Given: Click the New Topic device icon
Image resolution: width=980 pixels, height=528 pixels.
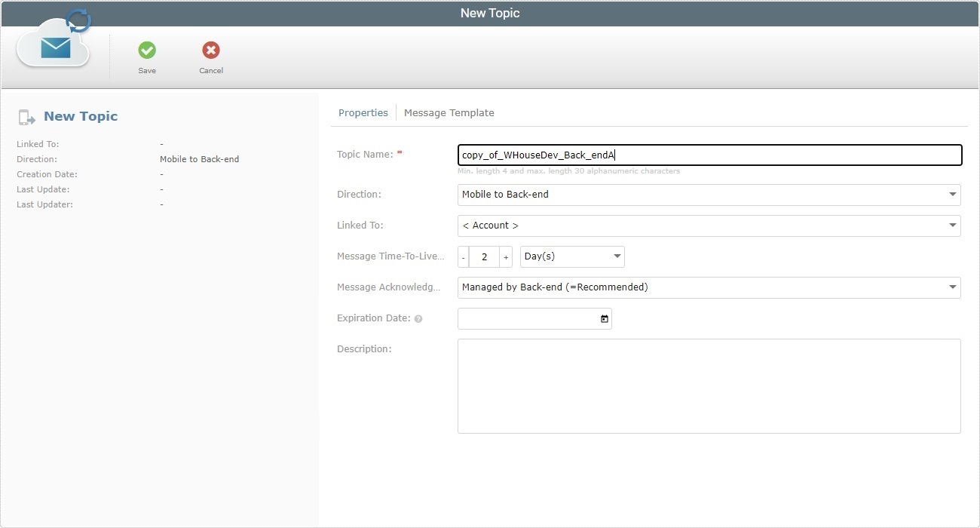Looking at the screenshot, I should [x=27, y=116].
